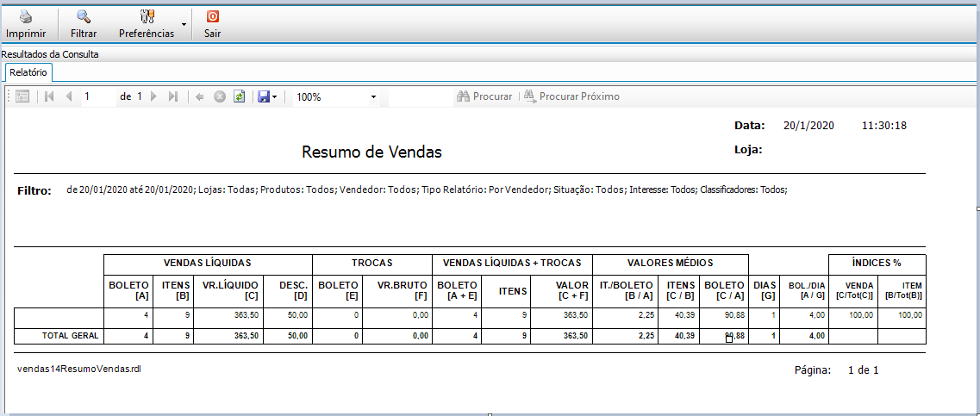This screenshot has width=980, height=416.
Task: Click the ÍNDICES % header
Action: tap(877, 263)
